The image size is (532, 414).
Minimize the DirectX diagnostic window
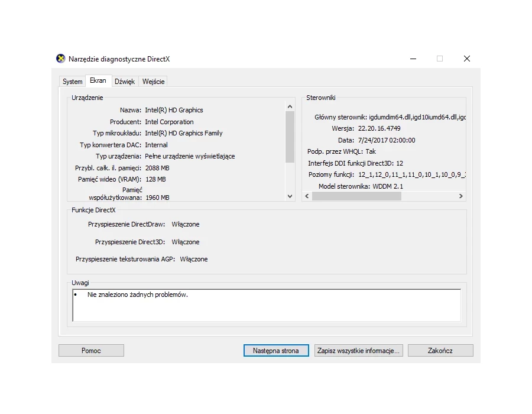click(x=413, y=59)
